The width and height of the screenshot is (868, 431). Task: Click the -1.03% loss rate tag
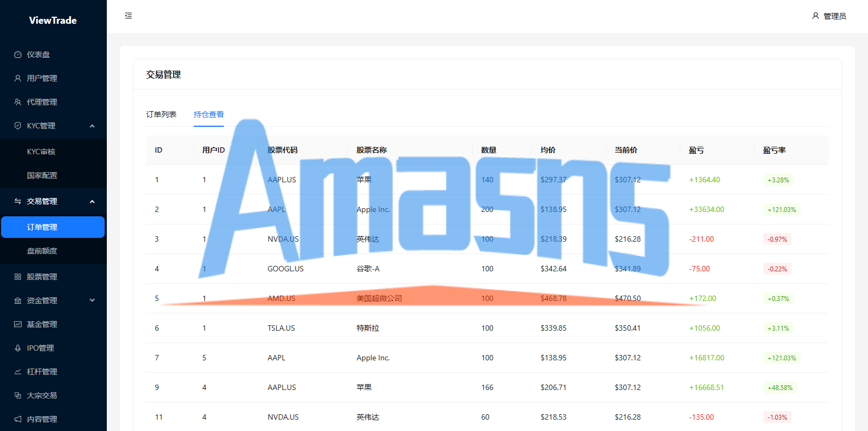pyautogui.click(x=777, y=417)
